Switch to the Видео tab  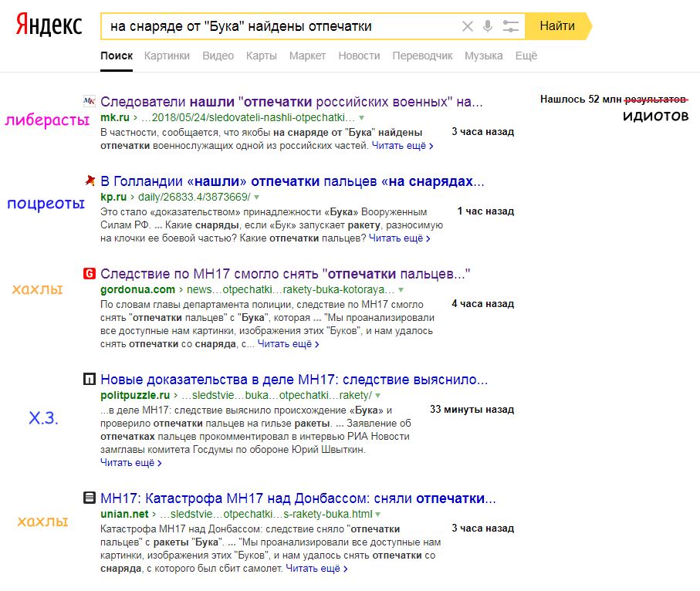218,56
